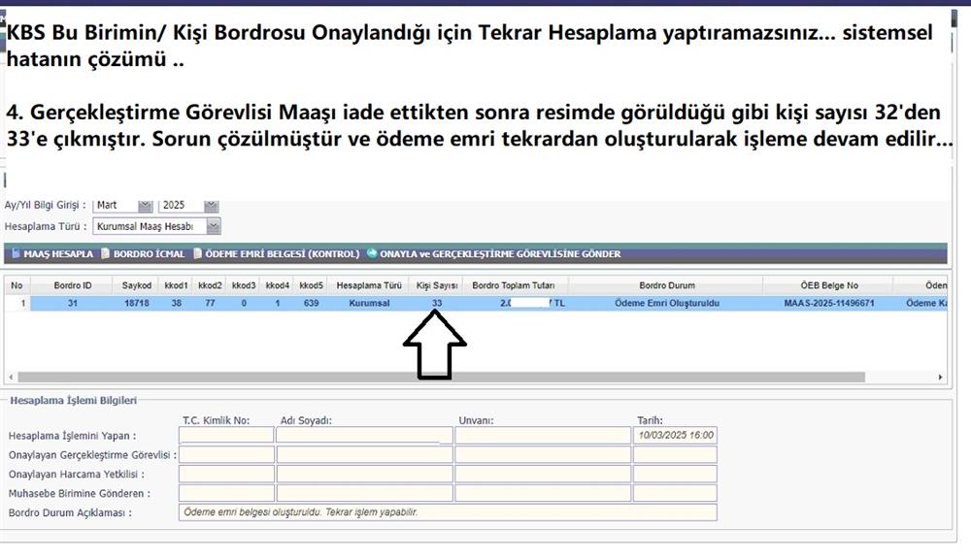The width and height of the screenshot is (971, 560).
Task: Click the kkod5 column header
Action: (312, 285)
